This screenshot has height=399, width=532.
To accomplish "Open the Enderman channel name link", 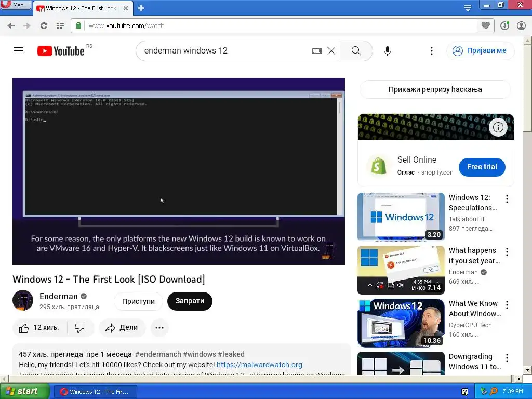I will pyautogui.click(x=58, y=296).
